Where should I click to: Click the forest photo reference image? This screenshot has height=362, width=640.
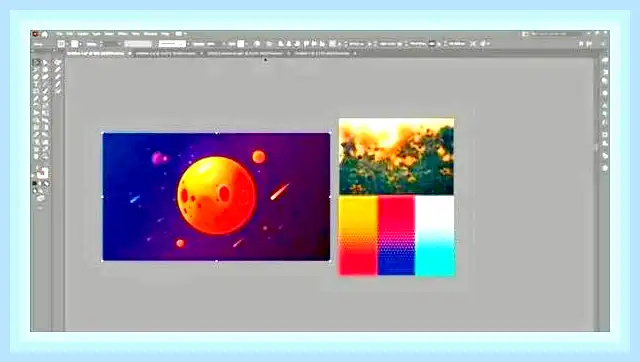tap(396, 156)
